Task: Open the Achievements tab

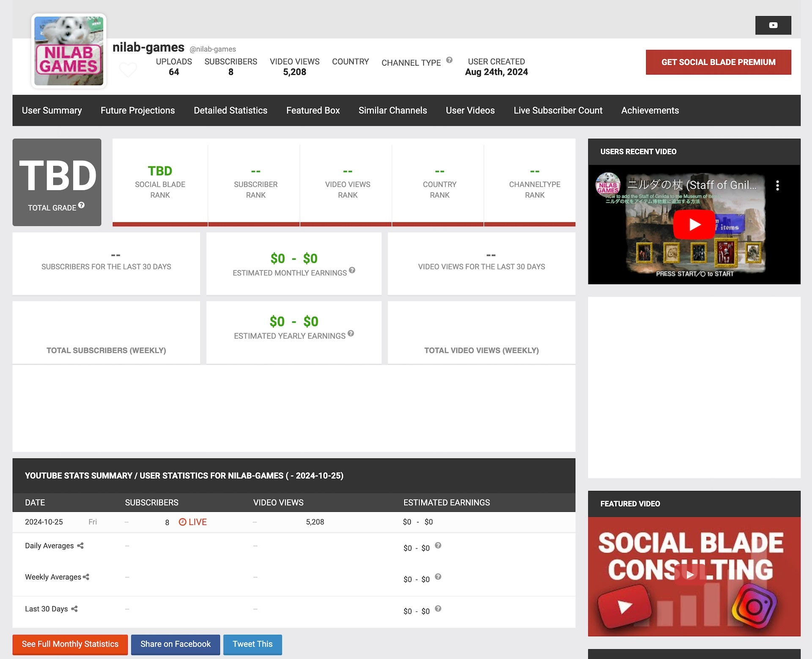Action: (650, 110)
